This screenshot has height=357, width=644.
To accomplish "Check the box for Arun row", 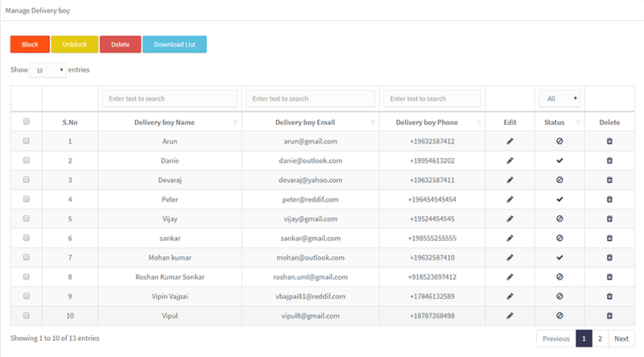I will coord(27,141).
